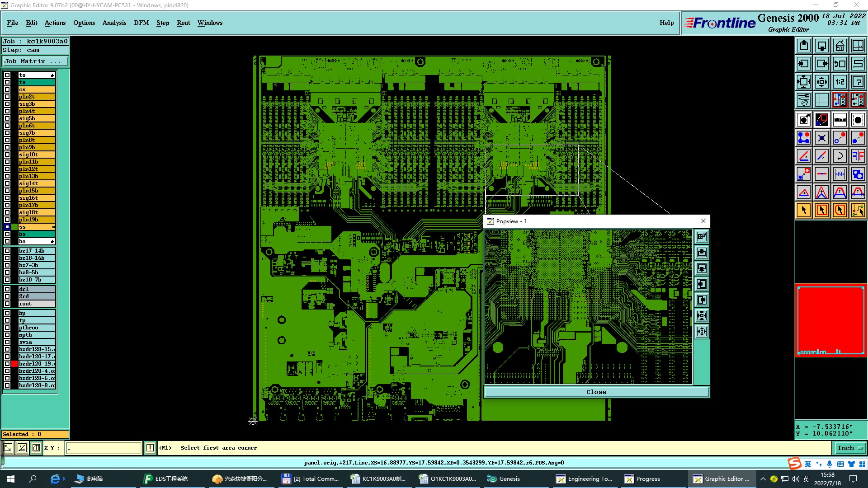Enable the checkbox for layer ss
This screenshot has width=868, height=488.
pos(7,227)
